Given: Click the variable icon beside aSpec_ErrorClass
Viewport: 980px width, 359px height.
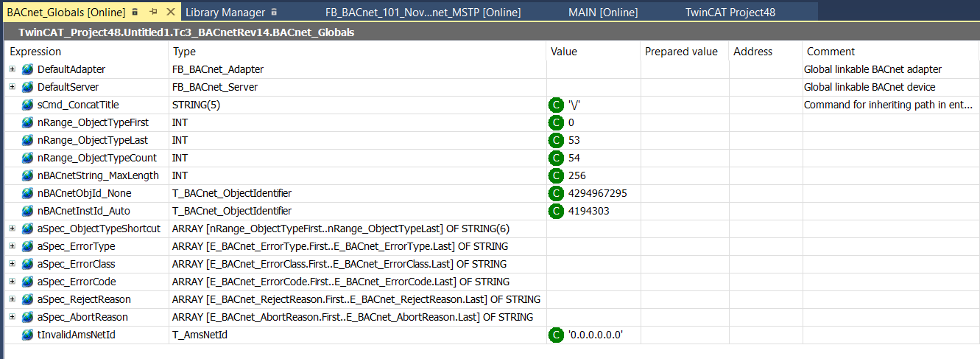Looking at the screenshot, I should pyautogui.click(x=28, y=264).
